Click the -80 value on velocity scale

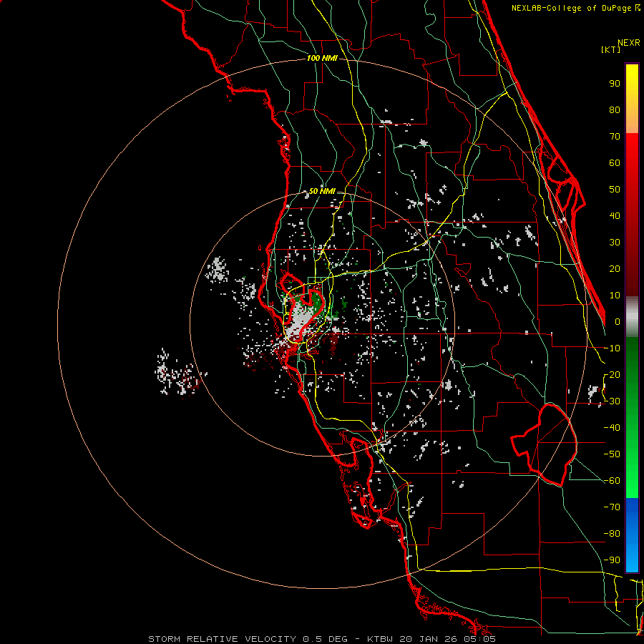coord(612,534)
